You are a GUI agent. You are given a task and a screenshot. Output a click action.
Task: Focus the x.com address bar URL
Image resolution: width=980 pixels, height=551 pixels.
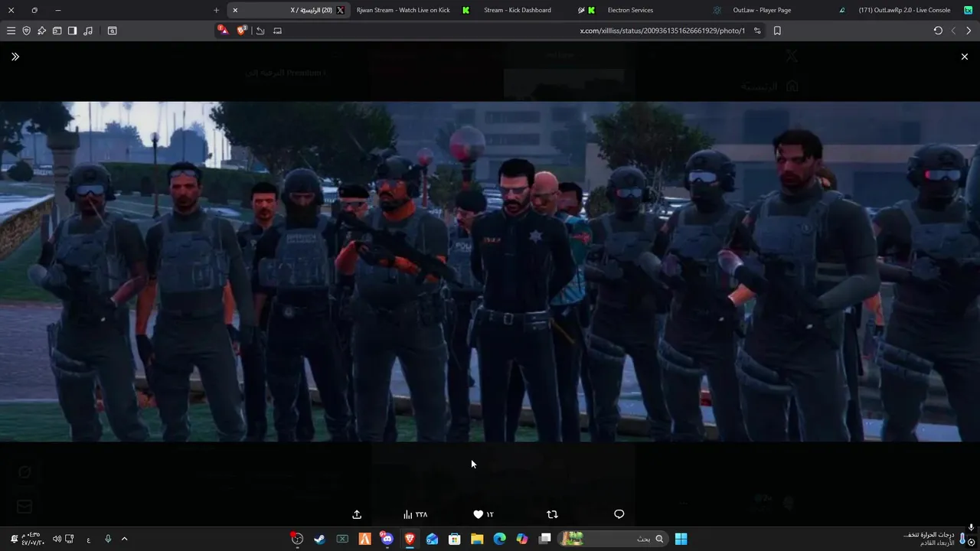click(x=662, y=31)
